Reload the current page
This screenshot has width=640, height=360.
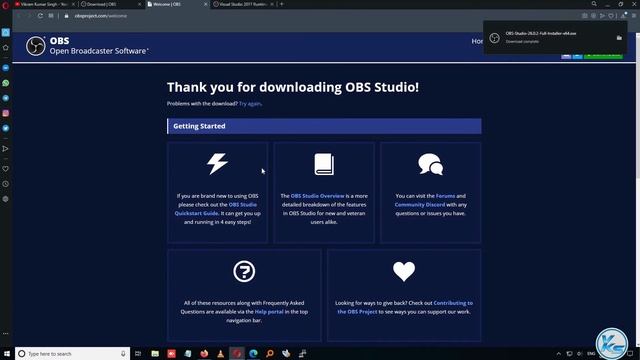pyautogui.click(x=40, y=16)
